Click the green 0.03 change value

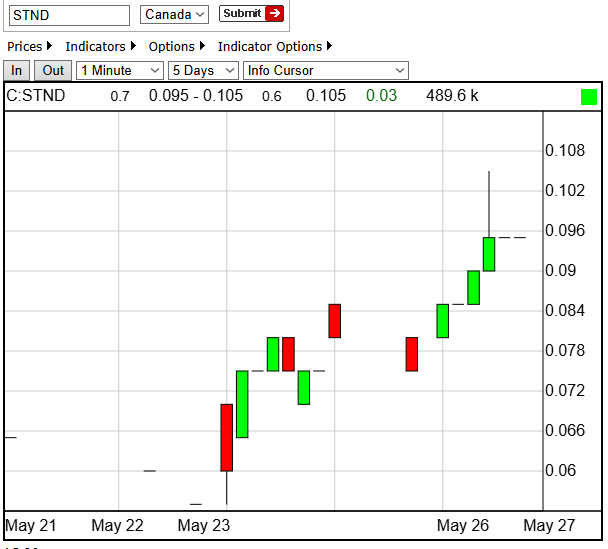point(382,96)
